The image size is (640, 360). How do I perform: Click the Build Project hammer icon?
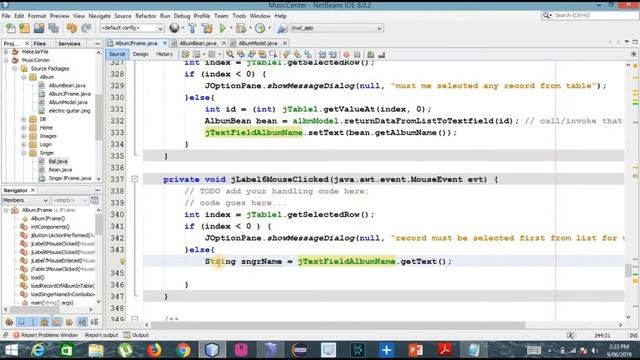(x=192, y=28)
